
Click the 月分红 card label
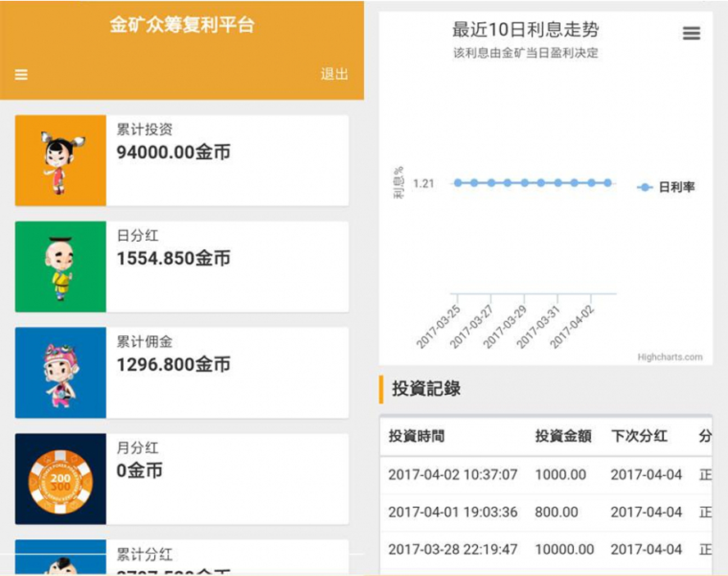(138, 448)
